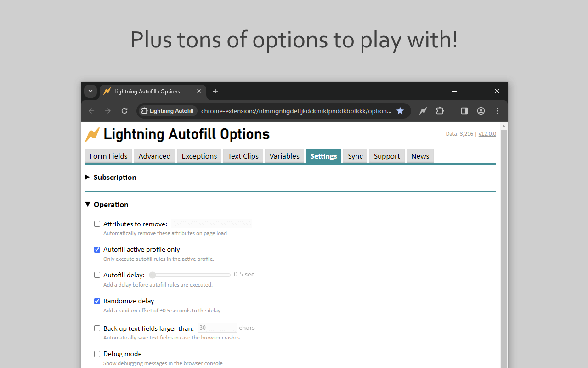Screen dimensions: 588x368
Task: Close the browser window
Action: 497,91
